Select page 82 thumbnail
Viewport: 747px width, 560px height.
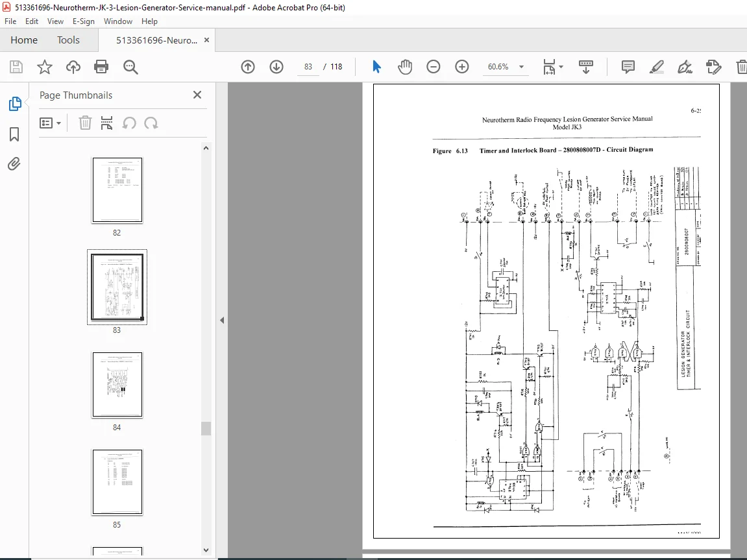117,190
